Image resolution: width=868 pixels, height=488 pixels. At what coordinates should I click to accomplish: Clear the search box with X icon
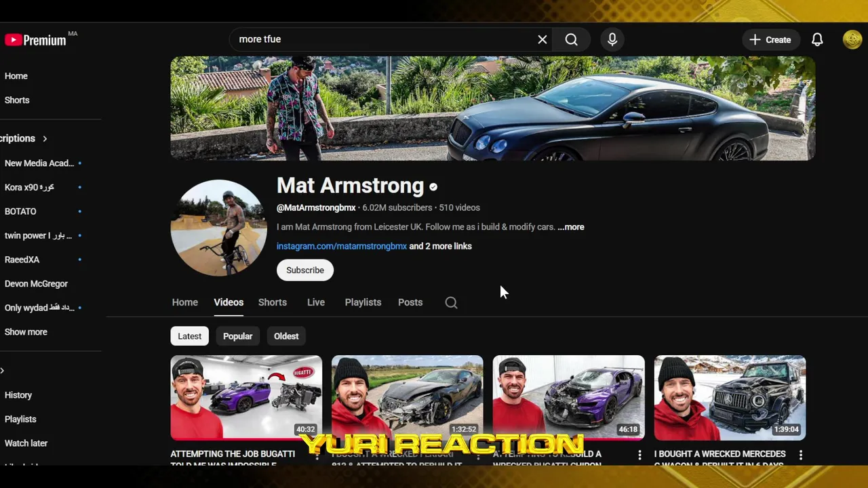542,39
